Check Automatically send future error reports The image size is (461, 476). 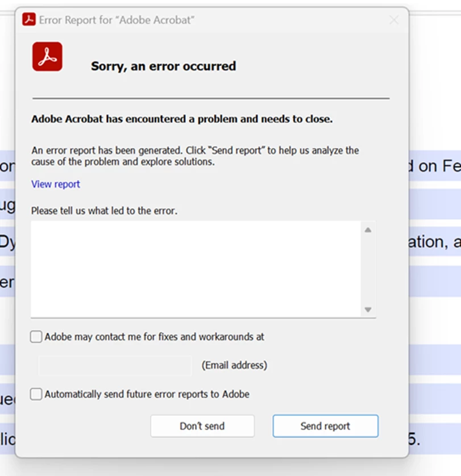coord(36,394)
